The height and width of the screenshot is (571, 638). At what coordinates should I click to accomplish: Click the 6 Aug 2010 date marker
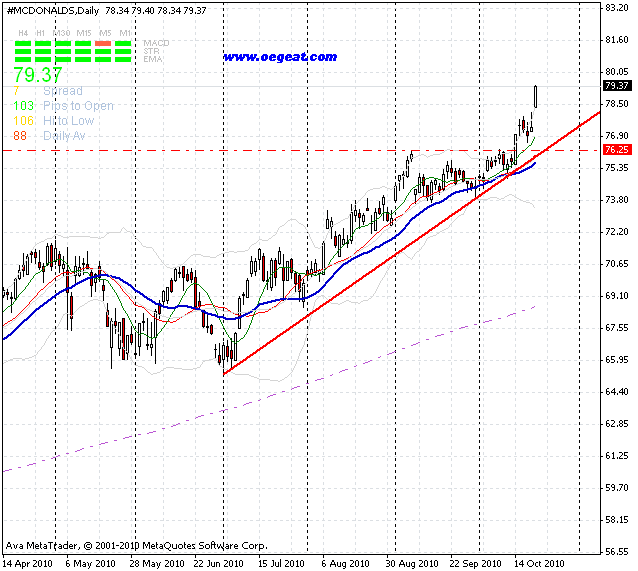tap(345, 564)
